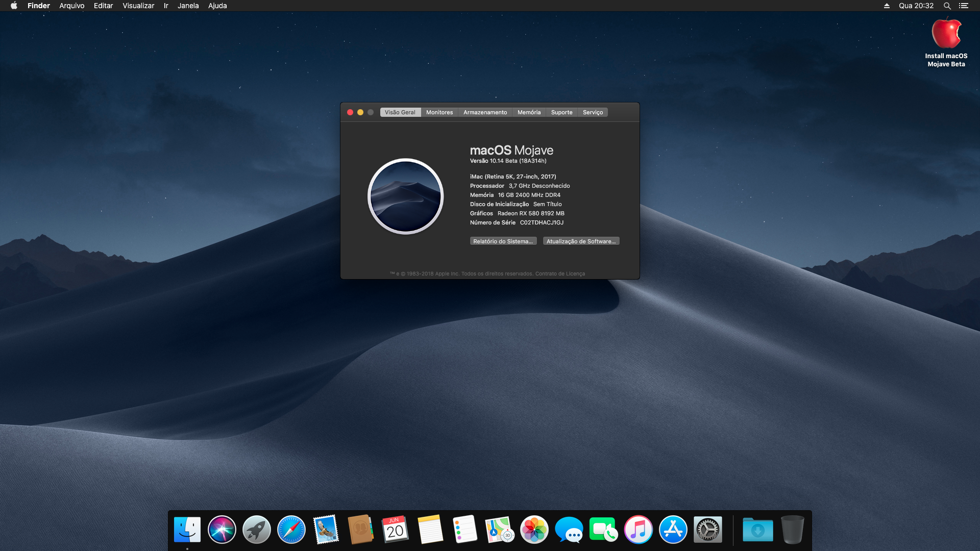Click serial number C02TDHACJ1GJ

pyautogui.click(x=542, y=223)
